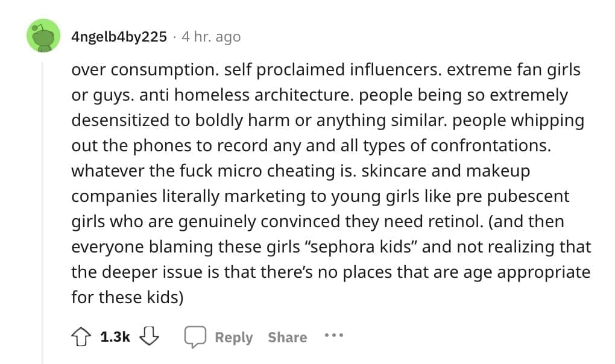Click the speech bubble reply icon
This screenshot has width=615, height=364.
click(197, 336)
